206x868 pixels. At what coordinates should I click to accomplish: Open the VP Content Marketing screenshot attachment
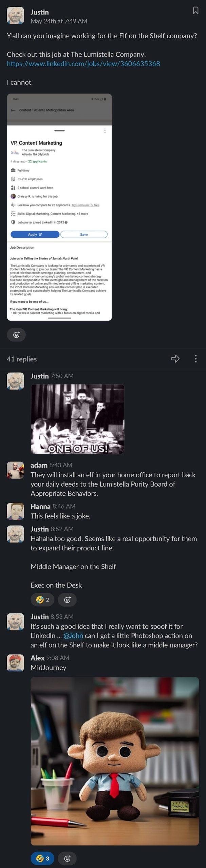pyautogui.click(x=59, y=207)
